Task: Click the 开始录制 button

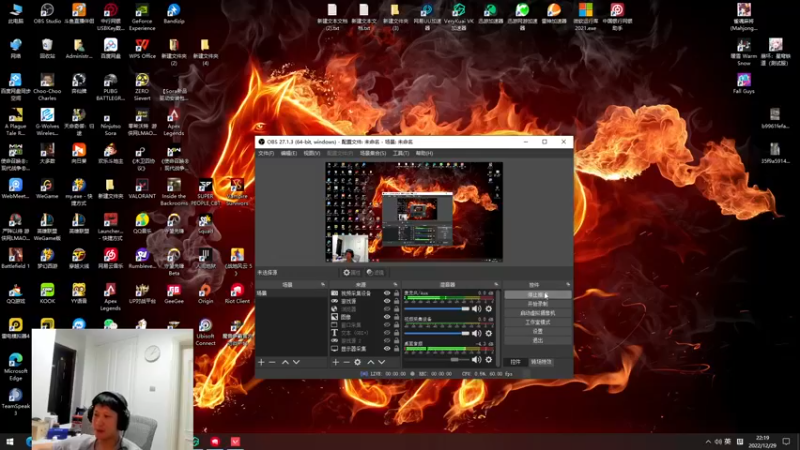Action: [x=537, y=304]
